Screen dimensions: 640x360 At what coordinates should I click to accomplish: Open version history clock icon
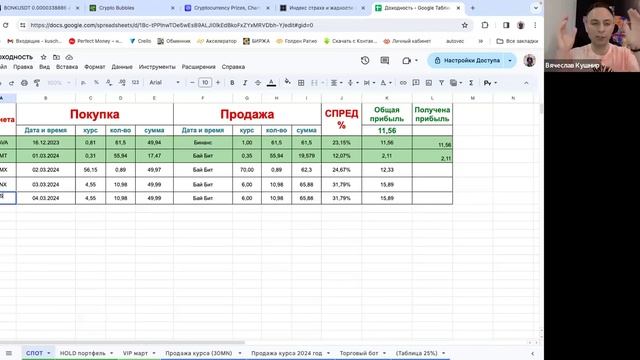click(365, 60)
